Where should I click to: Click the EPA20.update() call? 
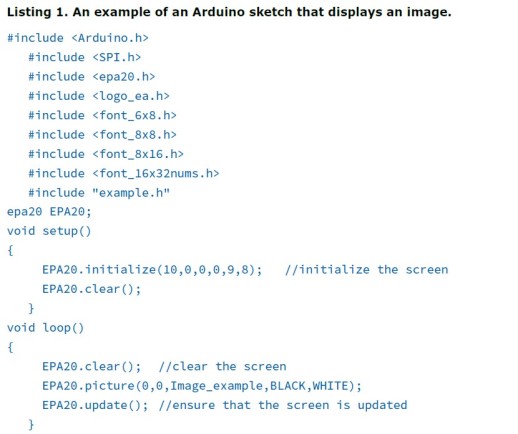[x=95, y=405]
